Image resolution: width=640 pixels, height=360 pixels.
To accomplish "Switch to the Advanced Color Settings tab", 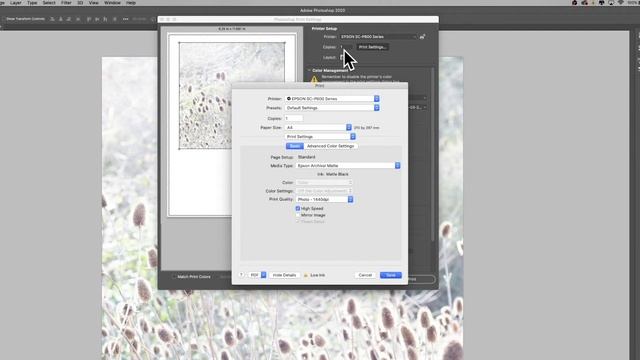I will pyautogui.click(x=330, y=146).
